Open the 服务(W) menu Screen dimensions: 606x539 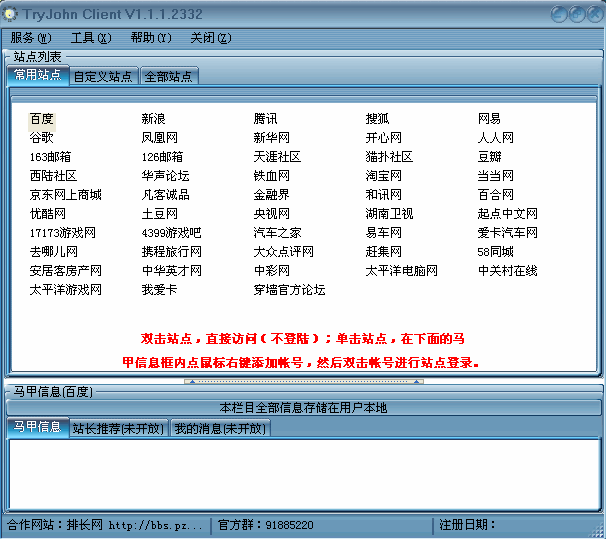click(31, 38)
